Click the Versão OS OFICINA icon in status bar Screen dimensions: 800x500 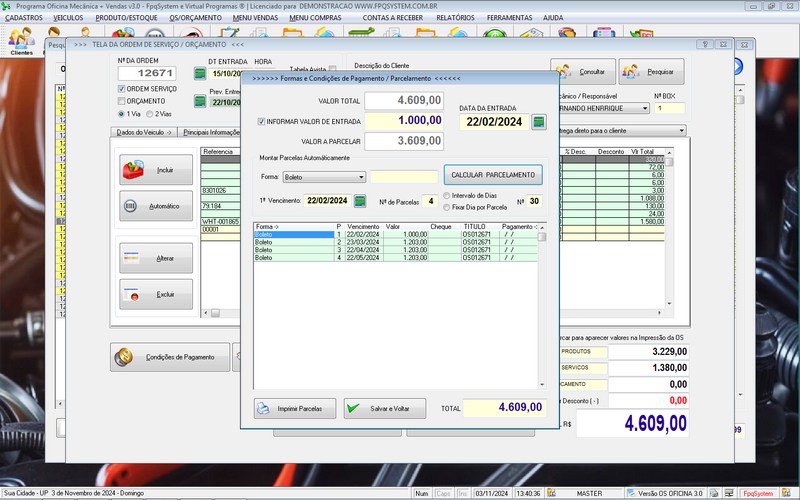coord(631,493)
